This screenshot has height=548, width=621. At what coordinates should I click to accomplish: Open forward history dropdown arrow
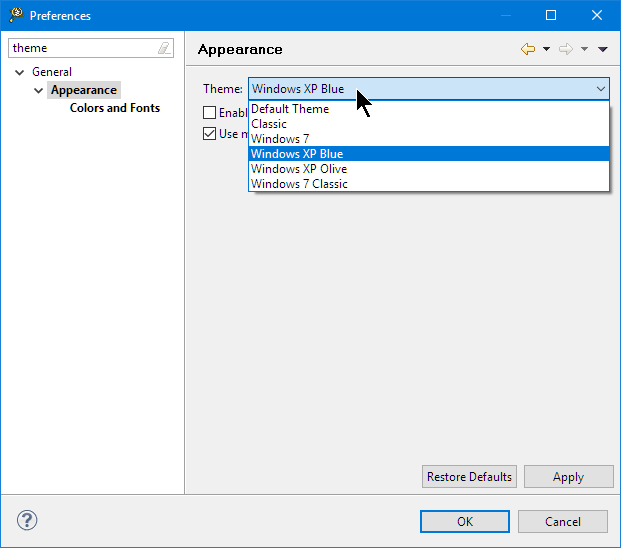(584, 49)
